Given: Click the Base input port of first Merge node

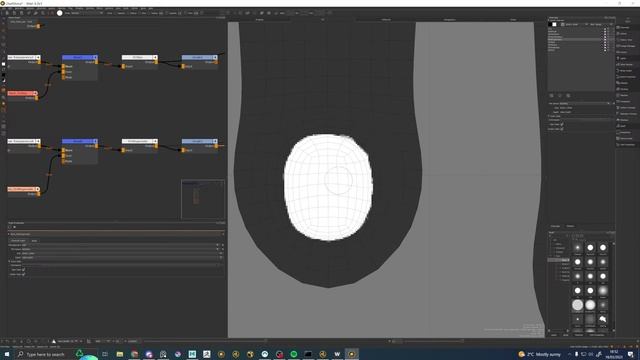Looking at the screenshot, I should 64,66.
